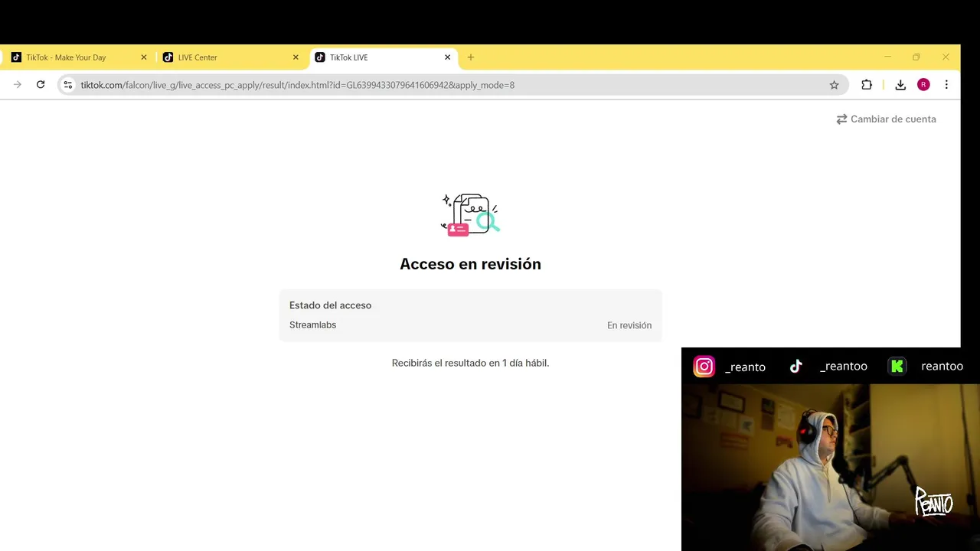Click the Estado del acceso label

(330, 305)
